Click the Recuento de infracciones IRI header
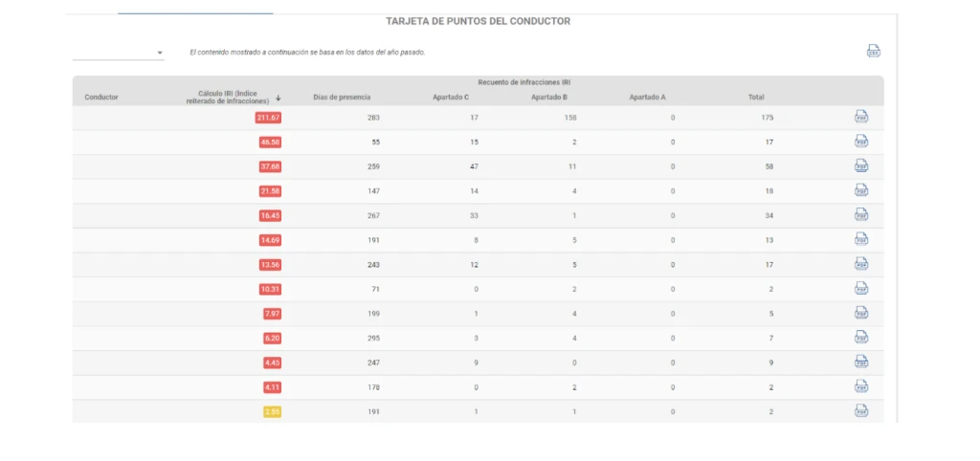The height and width of the screenshot is (461, 980). [x=523, y=82]
